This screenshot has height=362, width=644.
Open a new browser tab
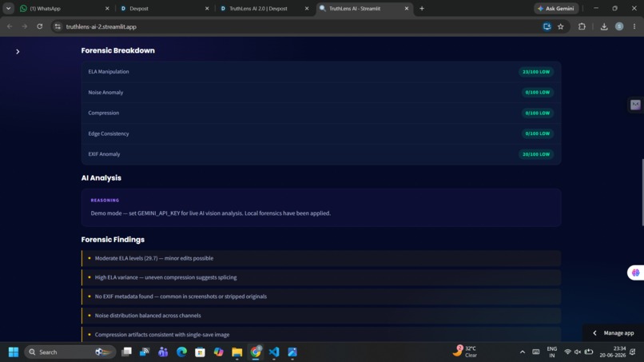tap(422, 8)
